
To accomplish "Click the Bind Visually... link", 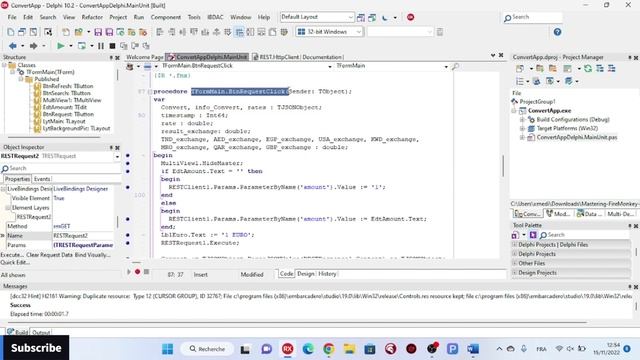I will tap(93, 255).
